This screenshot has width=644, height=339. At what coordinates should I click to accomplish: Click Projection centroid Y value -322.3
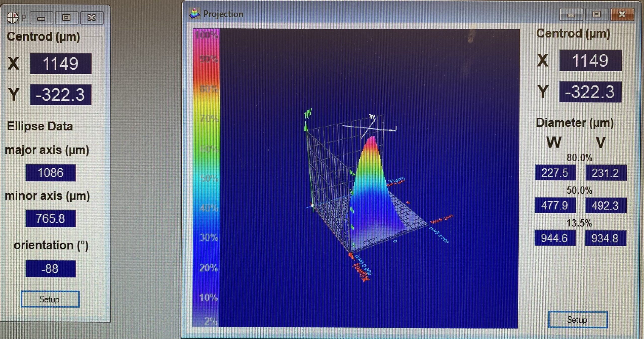pos(590,92)
